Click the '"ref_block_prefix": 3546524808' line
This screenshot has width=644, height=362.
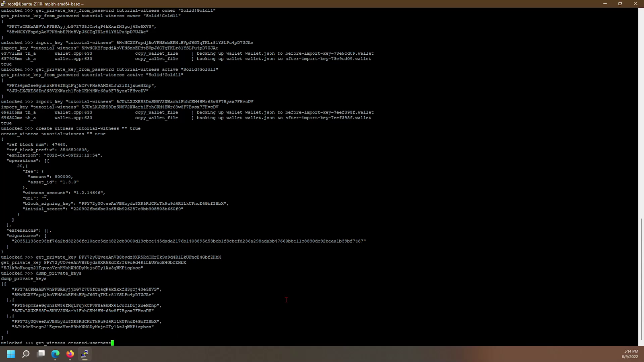click(x=48, y=150)
